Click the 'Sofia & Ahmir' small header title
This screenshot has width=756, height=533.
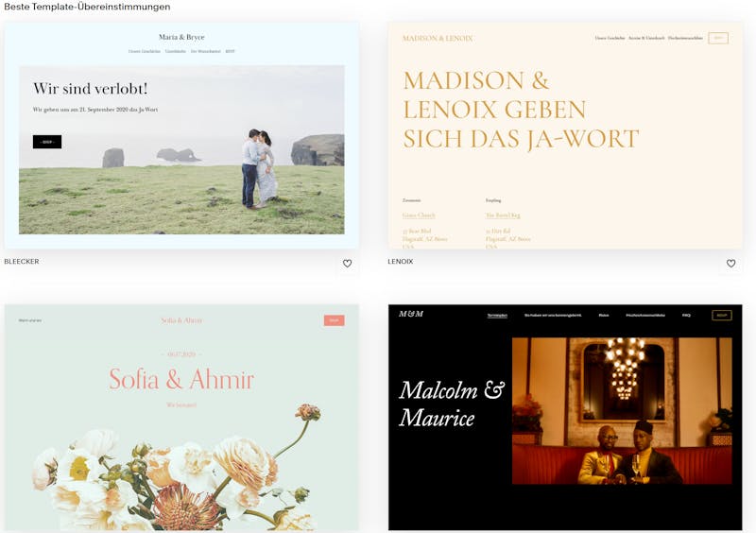click(x=181, y=320)
